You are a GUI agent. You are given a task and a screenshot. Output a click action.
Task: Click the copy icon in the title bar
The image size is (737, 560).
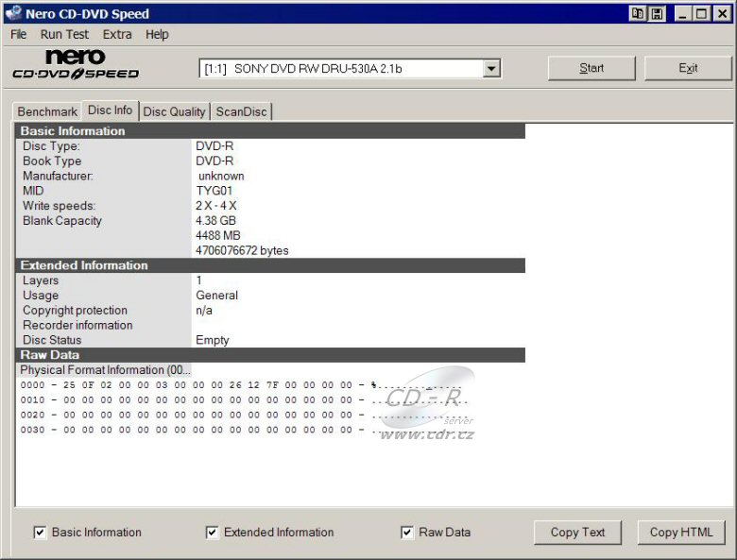(638, 14)
